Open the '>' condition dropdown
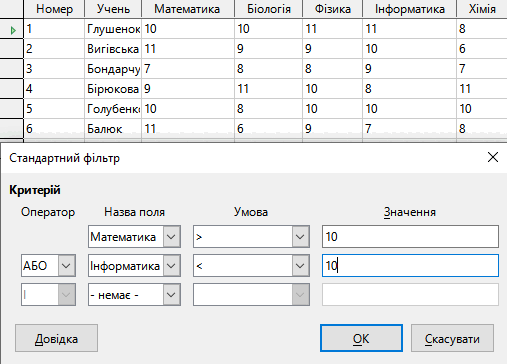Viewport: 507px width, 364px height. click(300, 237)
